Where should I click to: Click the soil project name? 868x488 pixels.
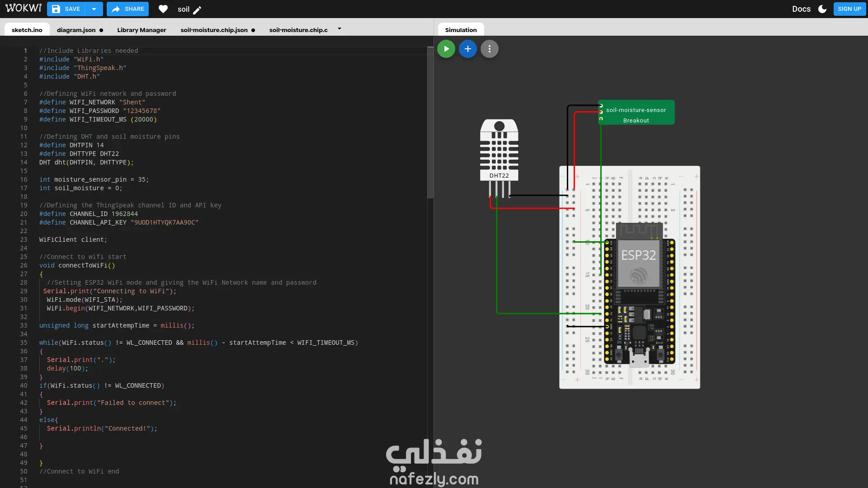(x=184, y=9)
